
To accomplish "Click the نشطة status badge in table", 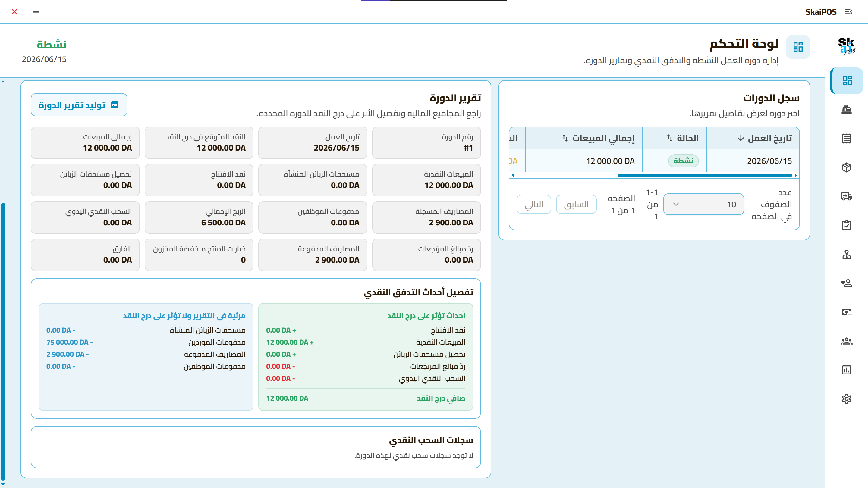I will point(683,161).
